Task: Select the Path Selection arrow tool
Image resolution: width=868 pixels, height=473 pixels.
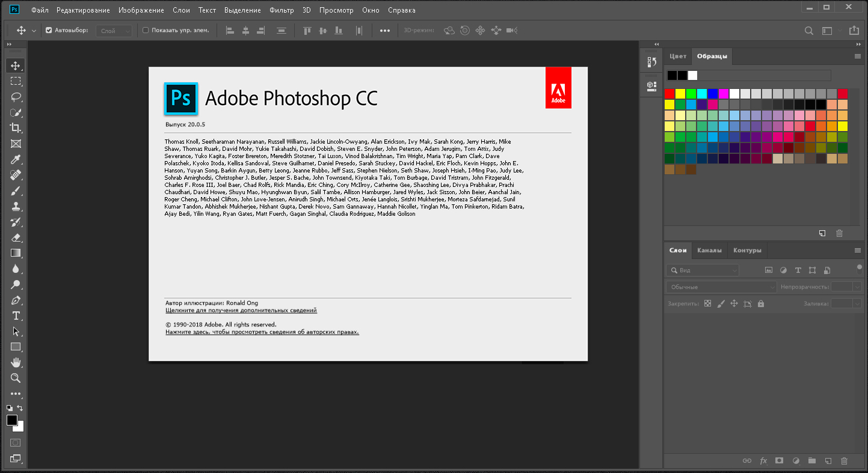Action: 16,331
